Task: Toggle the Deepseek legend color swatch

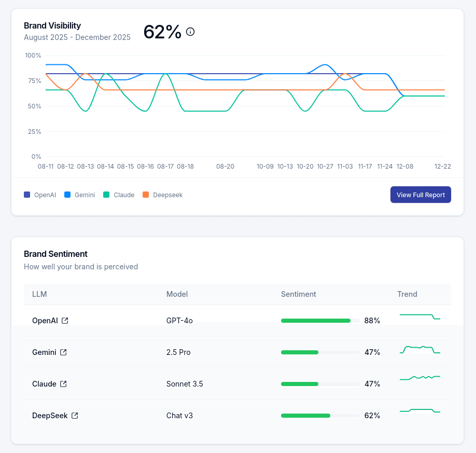Action: pyautogui.click(x=146, y=195)
